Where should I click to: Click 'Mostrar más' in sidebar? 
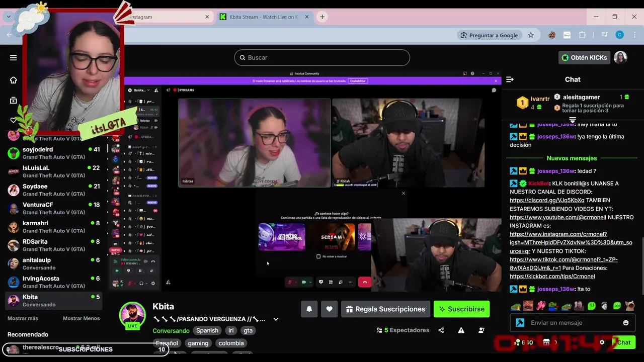pos(23,318)
